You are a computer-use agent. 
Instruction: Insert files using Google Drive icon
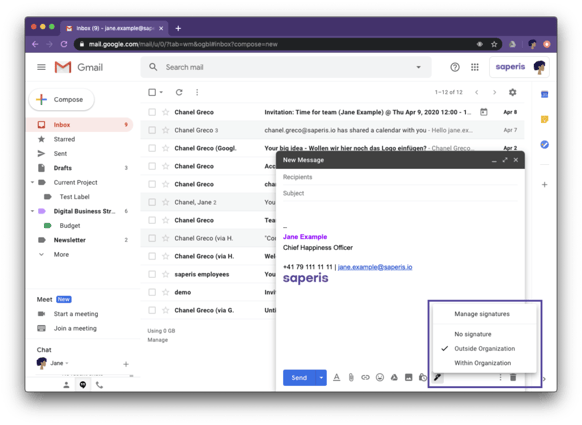point(394,377)
